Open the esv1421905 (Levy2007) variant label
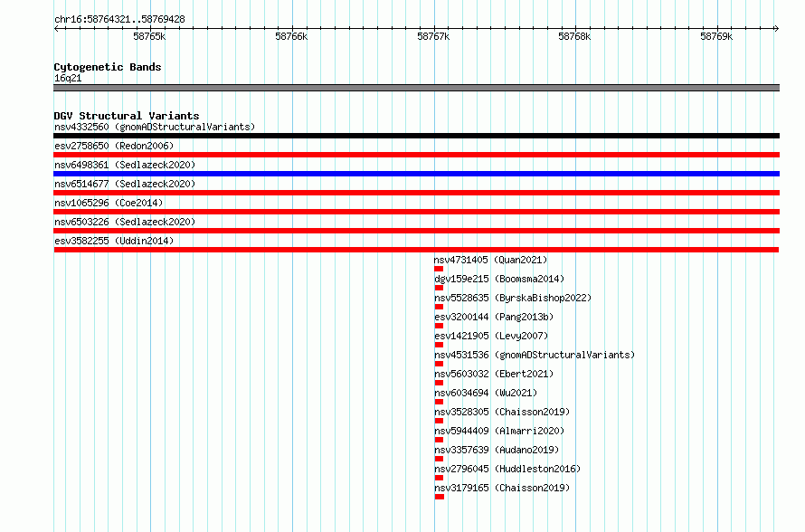The height and width of the screenshot is (532, 805). tap(491, 336)
